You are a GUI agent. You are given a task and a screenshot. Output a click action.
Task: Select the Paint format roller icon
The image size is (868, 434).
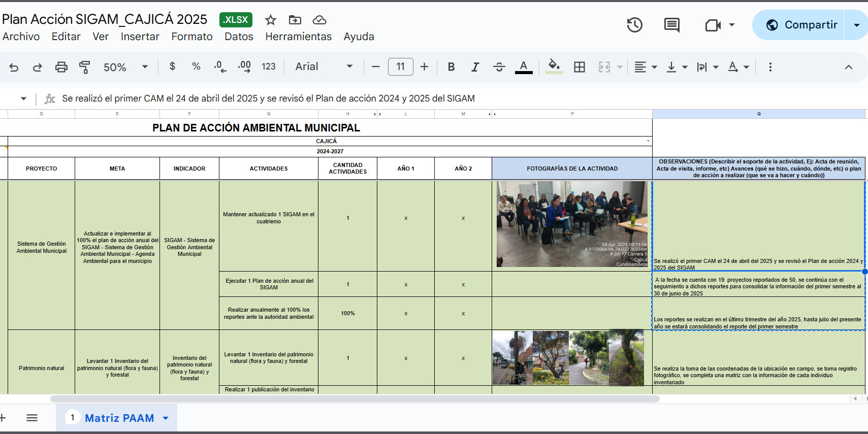coord(84,67)
